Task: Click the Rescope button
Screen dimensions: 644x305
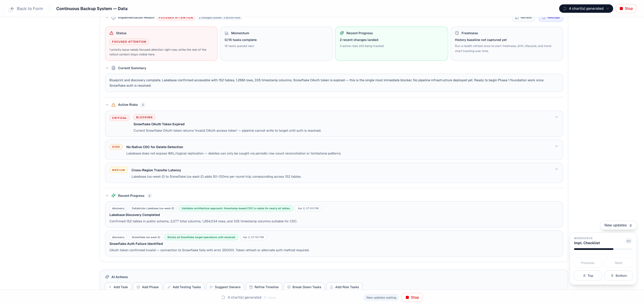Action: point(551,18)
